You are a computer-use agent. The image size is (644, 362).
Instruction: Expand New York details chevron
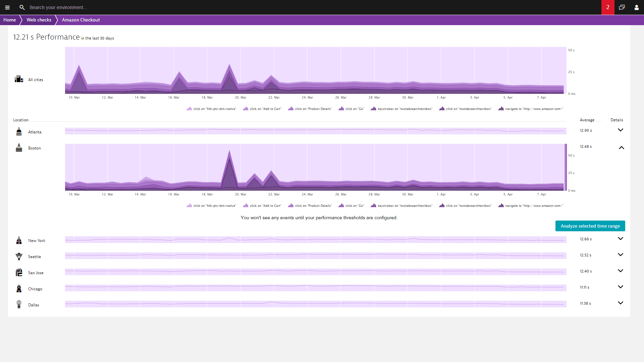tap(621, 239)
